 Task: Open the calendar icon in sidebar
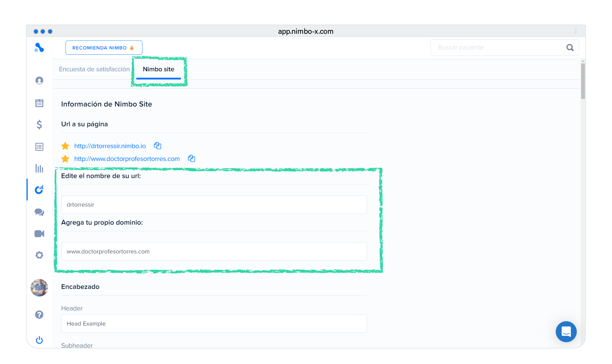[x=39, y=103]
